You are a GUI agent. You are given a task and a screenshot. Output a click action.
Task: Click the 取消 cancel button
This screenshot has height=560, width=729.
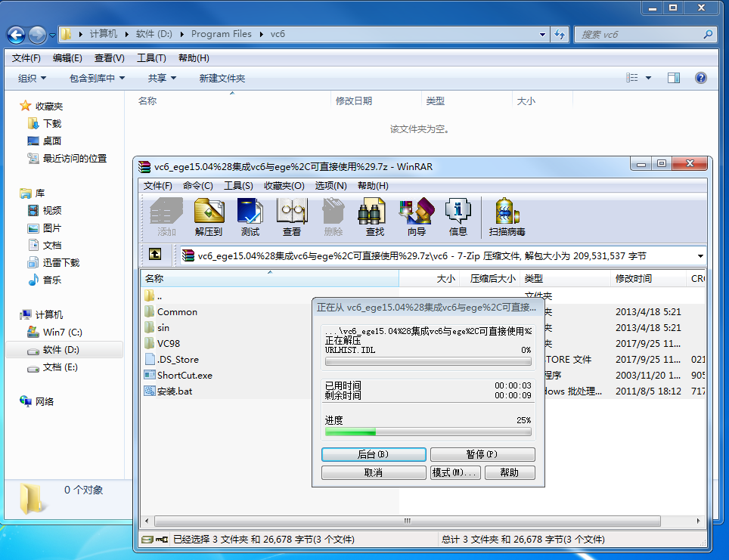pyautogui.click(x=374, y=472)
